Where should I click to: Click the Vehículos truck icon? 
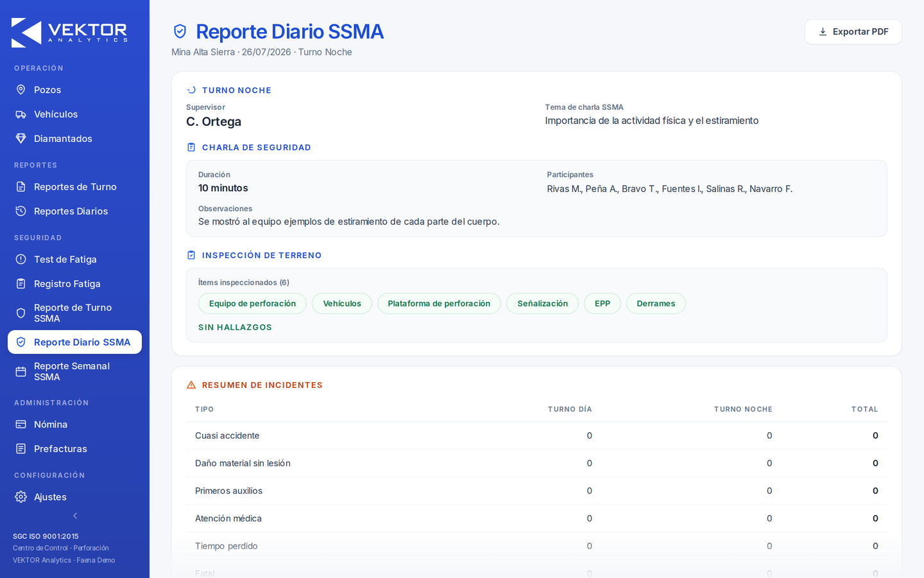click(21, 114)
